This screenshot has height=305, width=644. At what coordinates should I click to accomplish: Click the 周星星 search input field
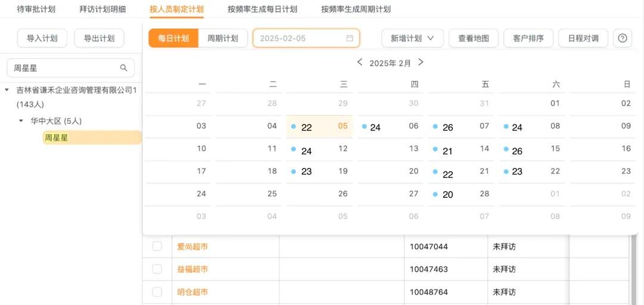click(63, 68)
